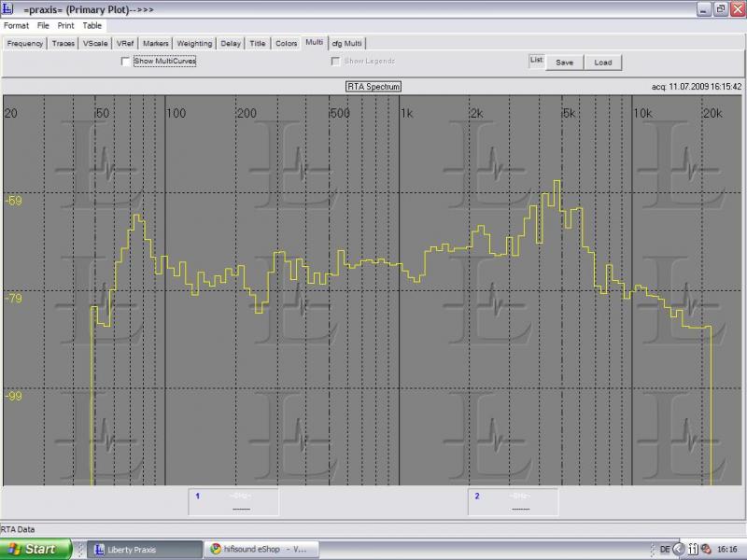
Task: Switch to the VScale tab
Action: pyautogui.click(x=95, y=43)
